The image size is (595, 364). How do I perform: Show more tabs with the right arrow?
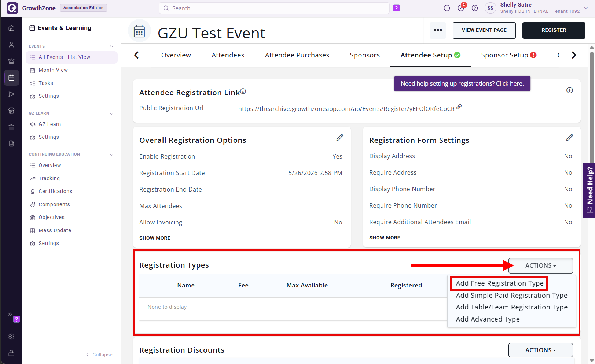(x=574, y=55)
